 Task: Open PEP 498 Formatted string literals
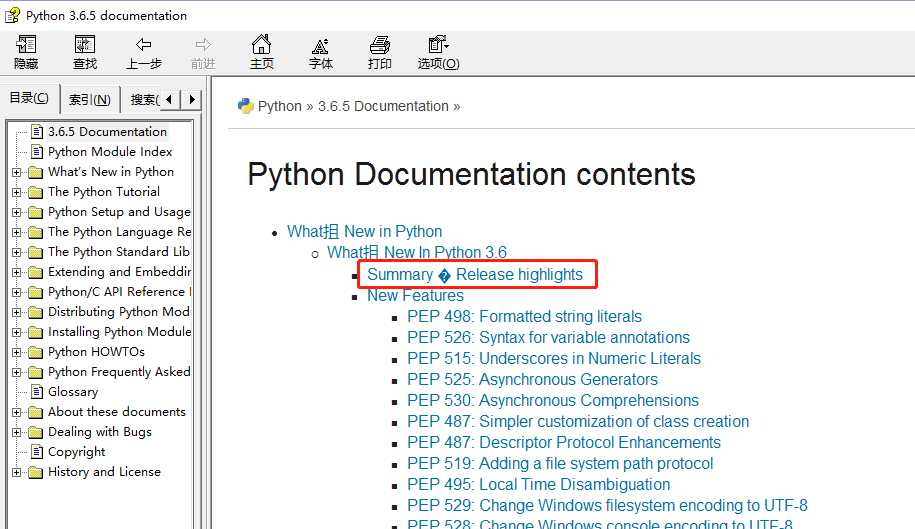tap(525, 316)
